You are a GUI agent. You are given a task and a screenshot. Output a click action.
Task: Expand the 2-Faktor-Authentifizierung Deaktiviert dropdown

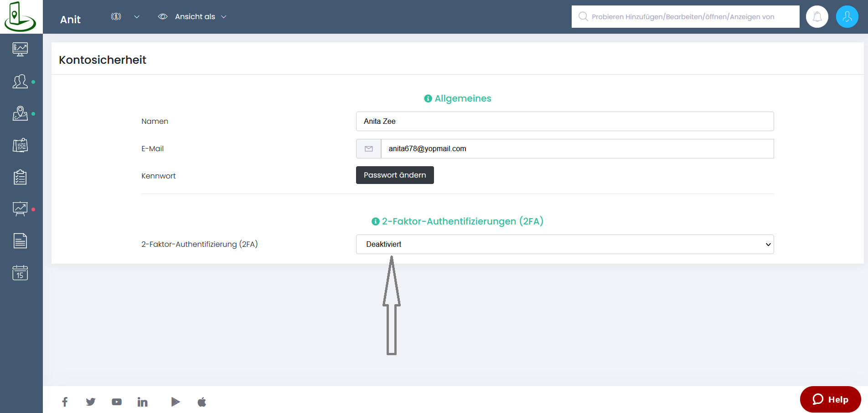tap(564, 245)
